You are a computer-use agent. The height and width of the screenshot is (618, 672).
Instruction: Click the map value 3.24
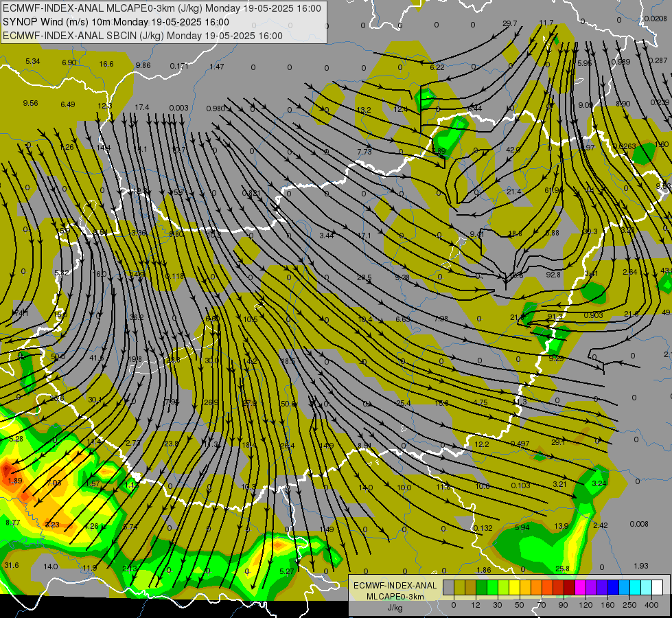(599, 483)
